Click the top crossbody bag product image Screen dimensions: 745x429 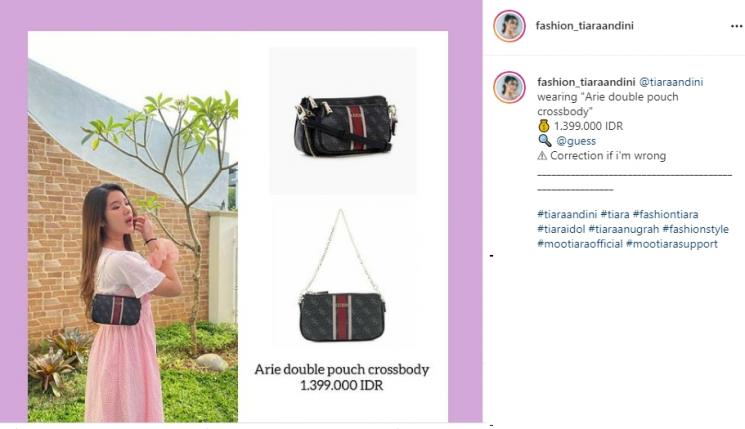(344, 121)
